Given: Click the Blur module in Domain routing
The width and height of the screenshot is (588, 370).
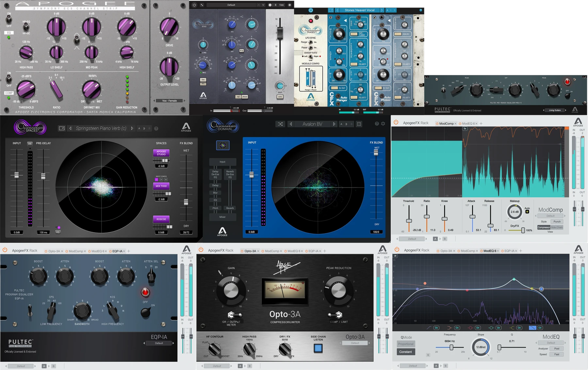Looking at the screenshot, I should 215,193.
